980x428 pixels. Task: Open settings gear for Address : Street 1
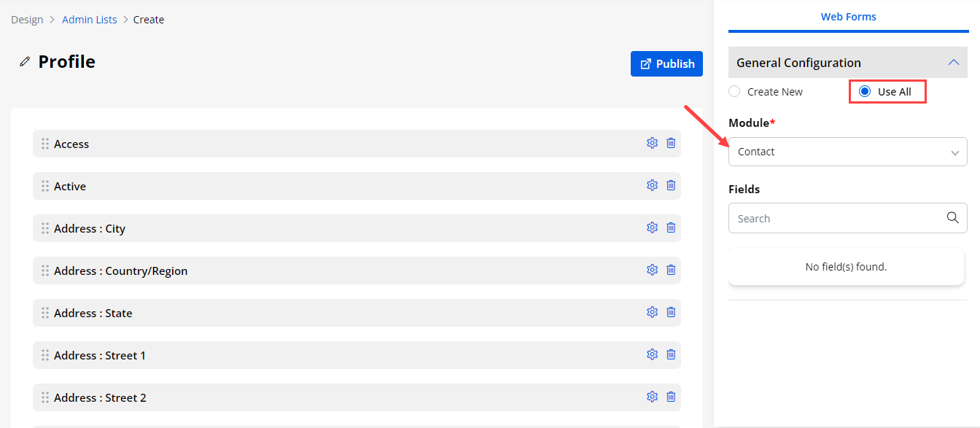pos(652,354)
